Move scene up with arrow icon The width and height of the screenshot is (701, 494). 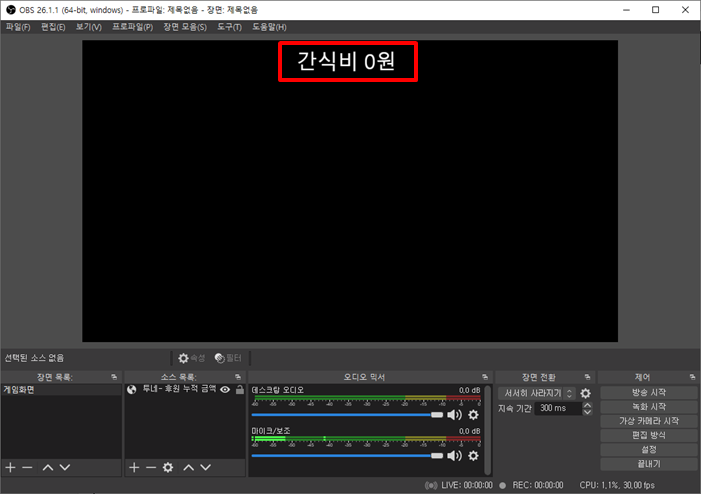click(x=48, y=468)
